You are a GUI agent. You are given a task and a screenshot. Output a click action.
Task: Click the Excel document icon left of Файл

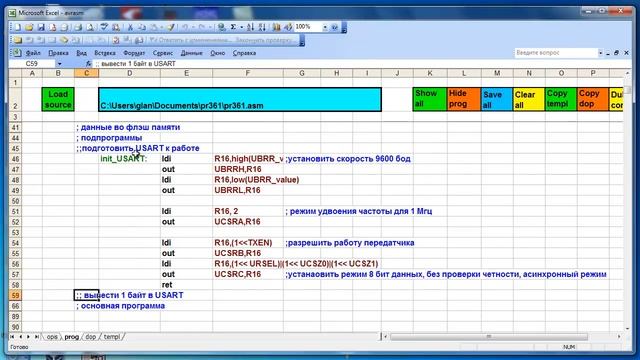(x=17, y=53)
